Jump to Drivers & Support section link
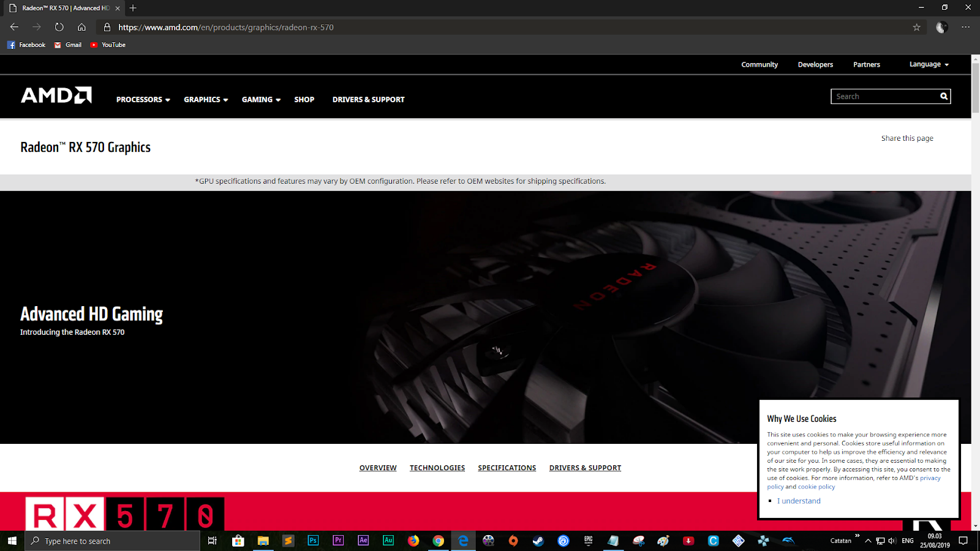This screenshot has height=551, width=980. 585,468
